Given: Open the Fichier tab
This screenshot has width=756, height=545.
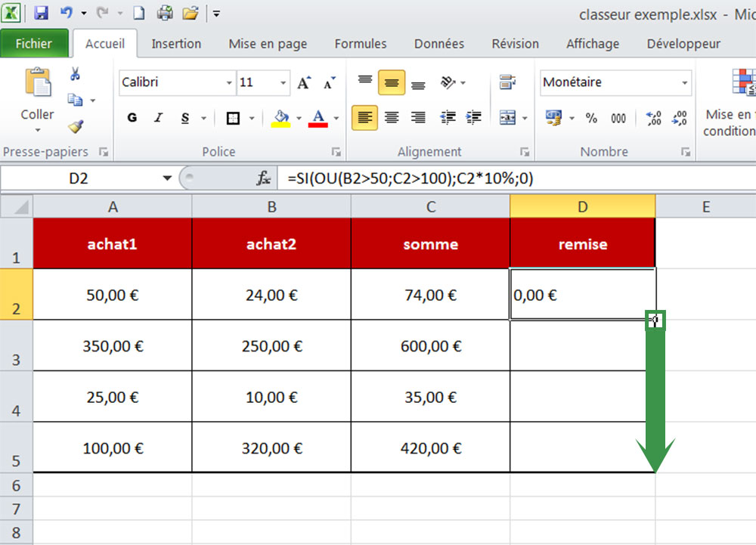Looking at the screenshot, I should (x=34, y=44).
